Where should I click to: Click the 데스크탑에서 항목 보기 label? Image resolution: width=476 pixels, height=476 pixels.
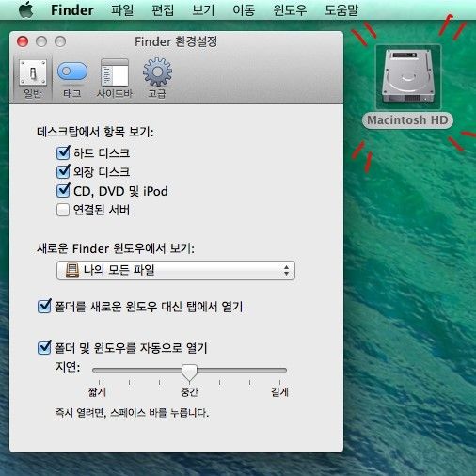coord(95,132)
